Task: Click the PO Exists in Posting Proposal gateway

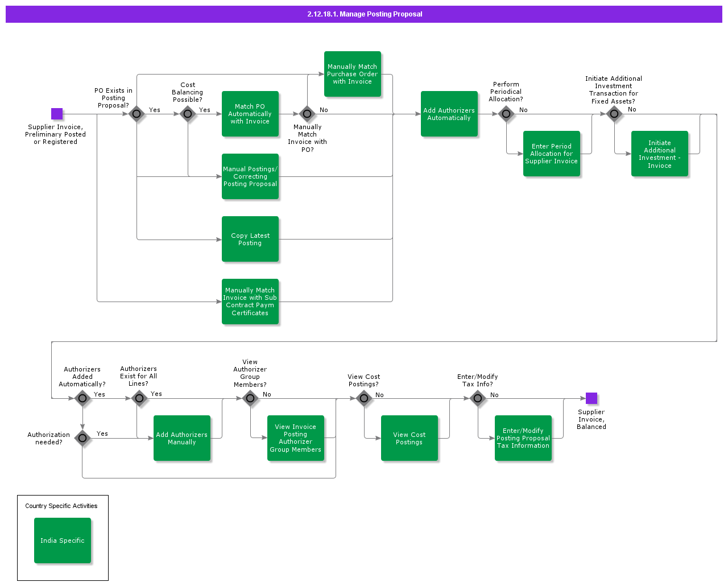Action: pos(136,114)
